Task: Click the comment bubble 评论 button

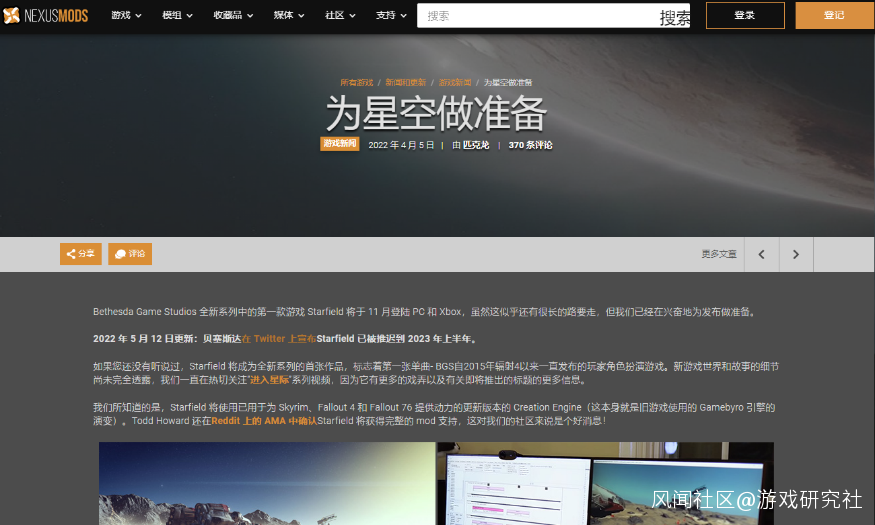Action: (130, 254)
